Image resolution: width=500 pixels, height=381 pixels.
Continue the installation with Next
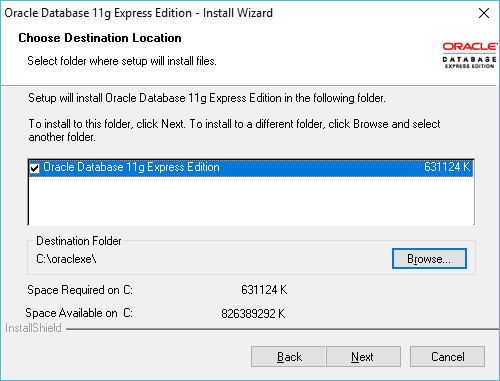click(363, 357)
